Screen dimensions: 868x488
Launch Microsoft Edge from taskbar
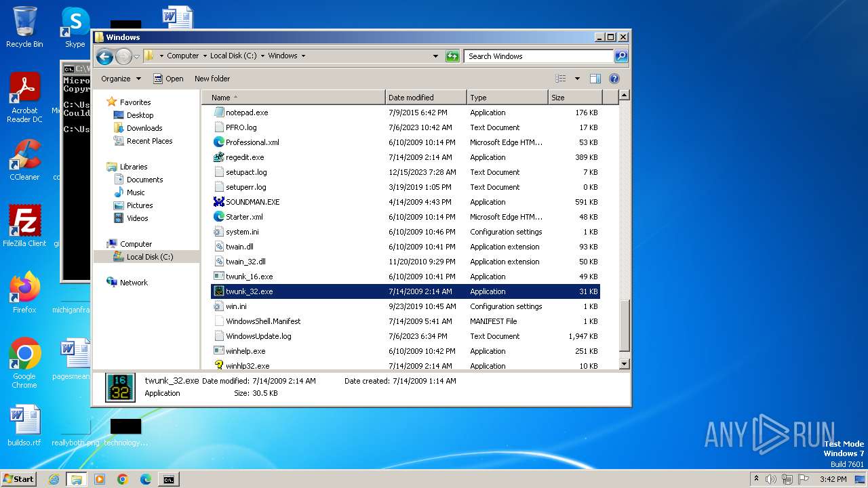point(146,479)
